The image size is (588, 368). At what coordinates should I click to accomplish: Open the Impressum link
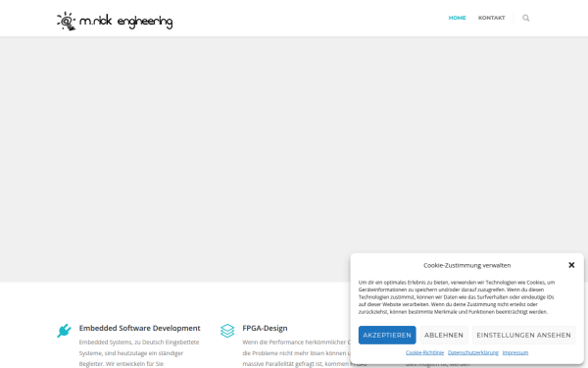pyautogui.click(x=515, y=352)
